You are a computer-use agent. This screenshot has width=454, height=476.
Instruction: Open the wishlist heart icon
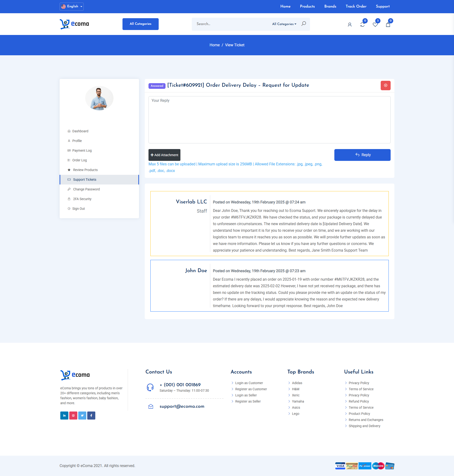tap(375, 25)
